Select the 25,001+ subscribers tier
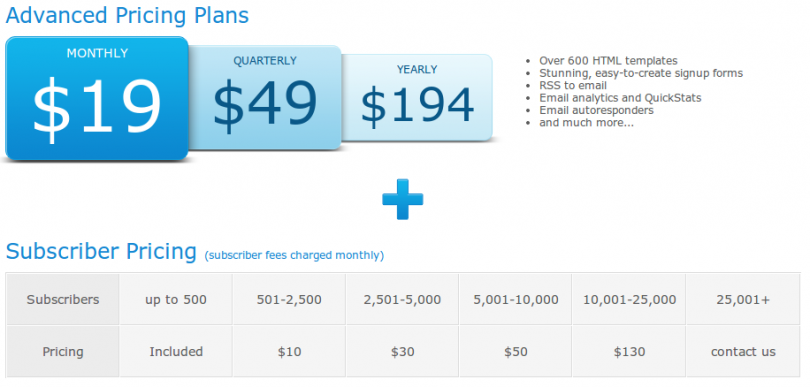The image size is (810, 387). (x=743, y=300)
